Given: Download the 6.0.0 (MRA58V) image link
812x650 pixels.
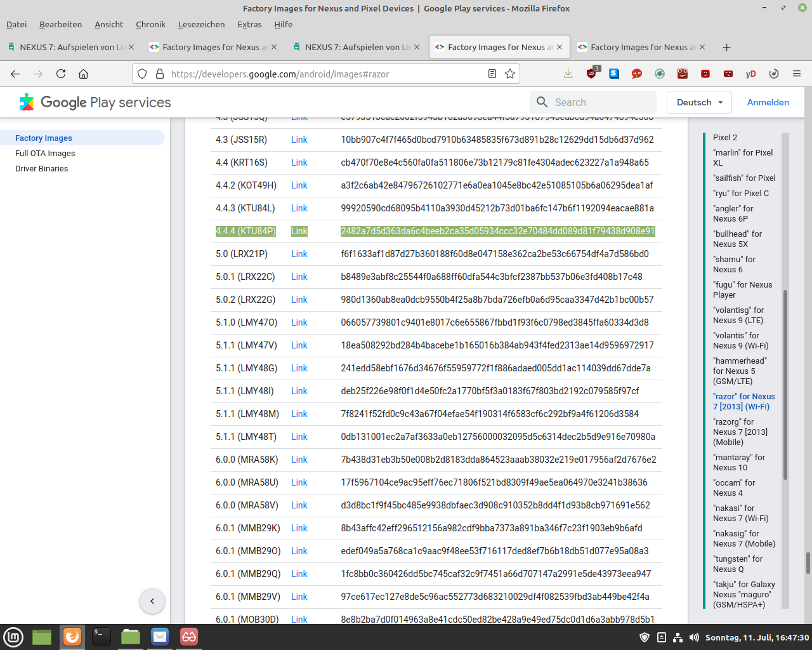Looking at the screenshot, I should tap(299, 505).
